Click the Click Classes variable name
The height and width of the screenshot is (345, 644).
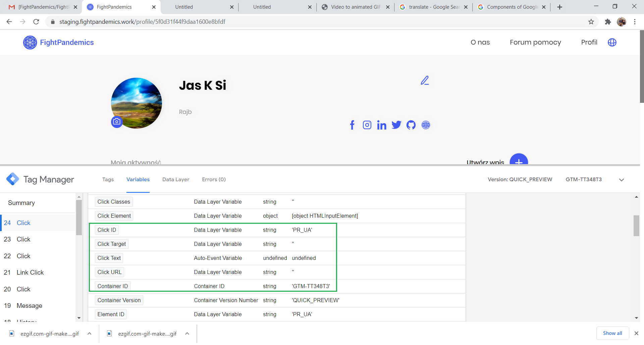[x=114, y=202]
